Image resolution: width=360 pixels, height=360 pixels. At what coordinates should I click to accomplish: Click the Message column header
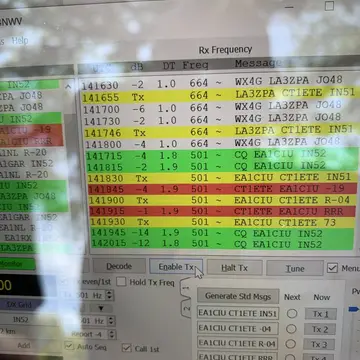point(258,63)
